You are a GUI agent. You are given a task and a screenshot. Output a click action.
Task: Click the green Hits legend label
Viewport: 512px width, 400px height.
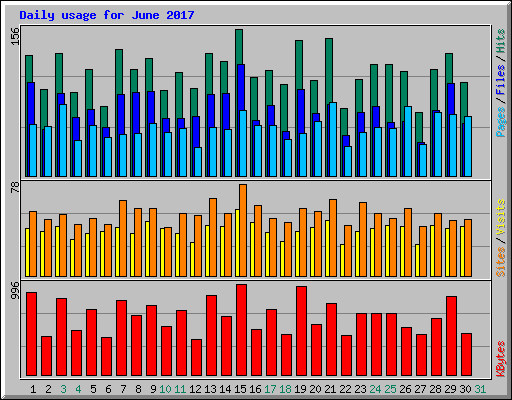[x=501, y=41]
